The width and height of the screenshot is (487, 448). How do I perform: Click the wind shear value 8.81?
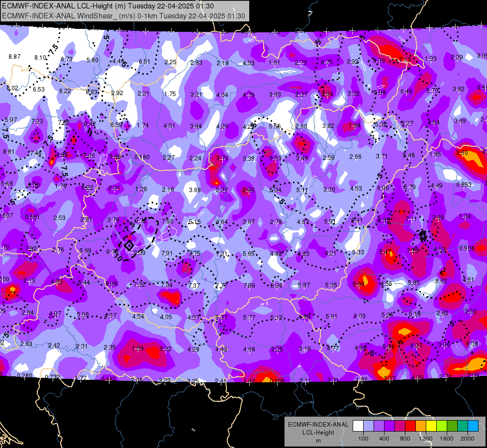[8, 152]
